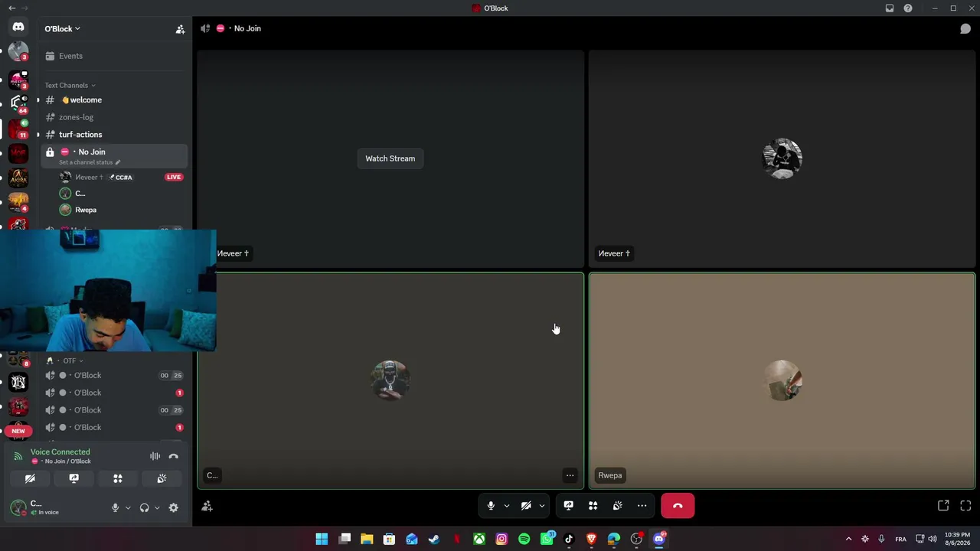Open the clock and date in taskbar
The height and width of the screenshot is (551, 980).
point(957,540)
